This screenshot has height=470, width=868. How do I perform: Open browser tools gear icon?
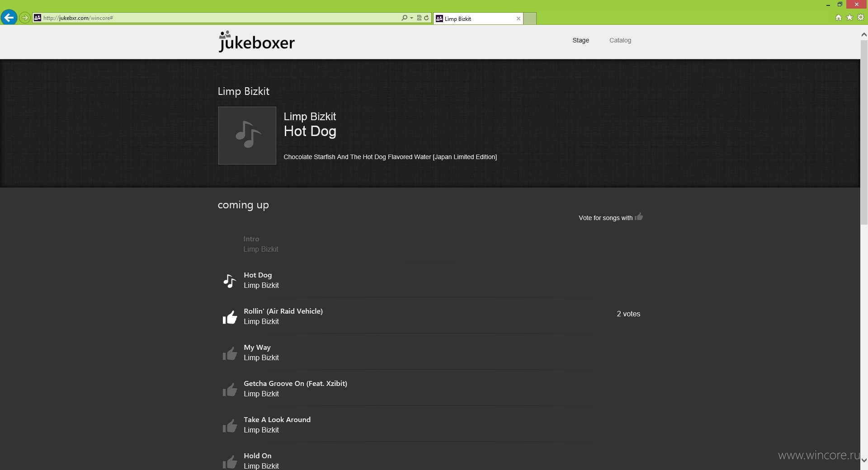coord(861,17)
